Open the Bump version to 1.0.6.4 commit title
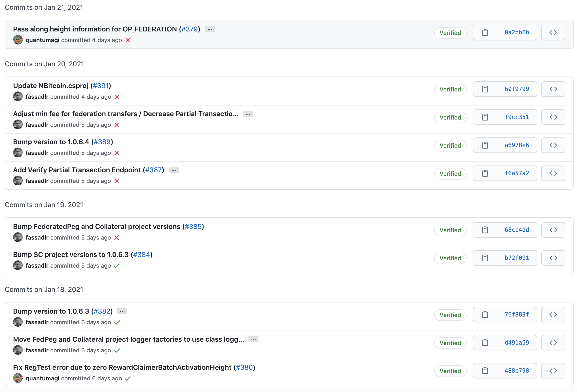 pos(51,142)
